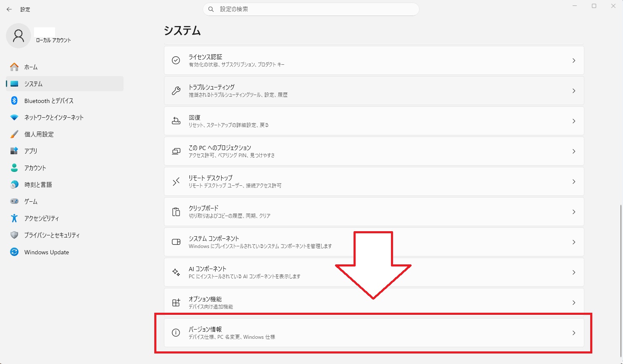Click the ライセンス認証 checkmark circle icon

point(176,61)
